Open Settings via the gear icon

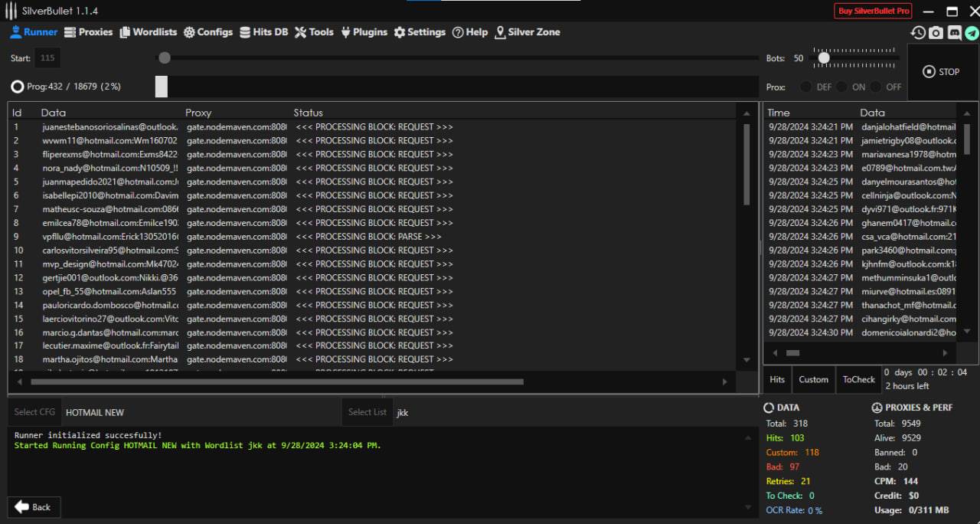[x=400, y=32]
